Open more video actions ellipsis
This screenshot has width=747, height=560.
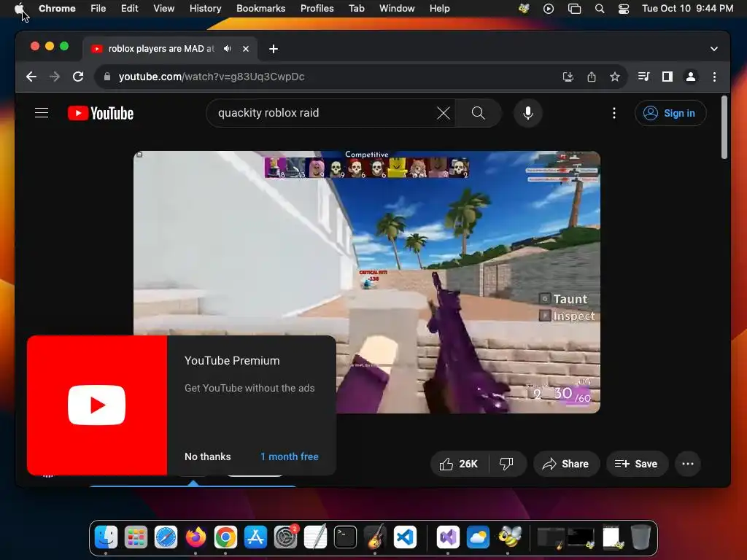[687, 463]
